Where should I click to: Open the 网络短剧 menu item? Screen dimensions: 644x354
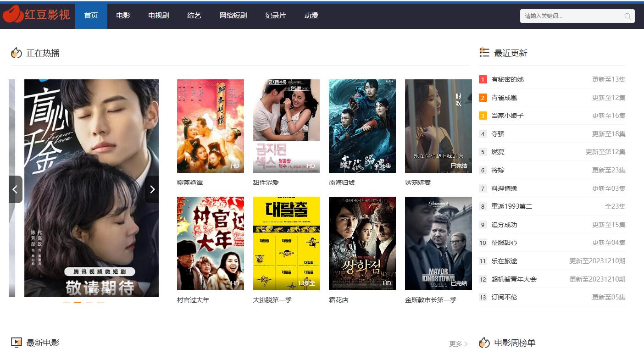(x=233, y=16)
